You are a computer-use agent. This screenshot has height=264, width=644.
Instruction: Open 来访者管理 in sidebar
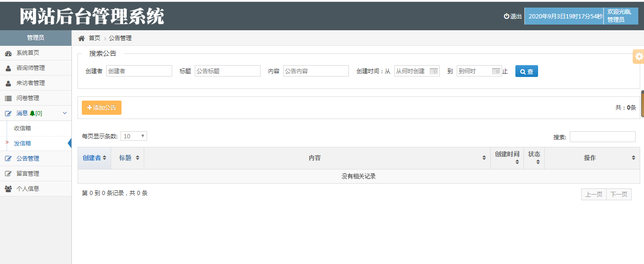(35, 83)
